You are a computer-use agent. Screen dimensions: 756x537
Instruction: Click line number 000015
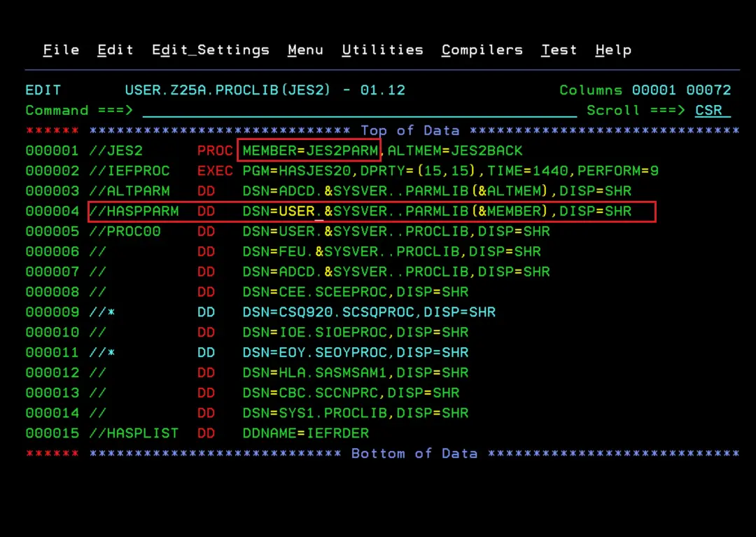click(x=52, y=434)
